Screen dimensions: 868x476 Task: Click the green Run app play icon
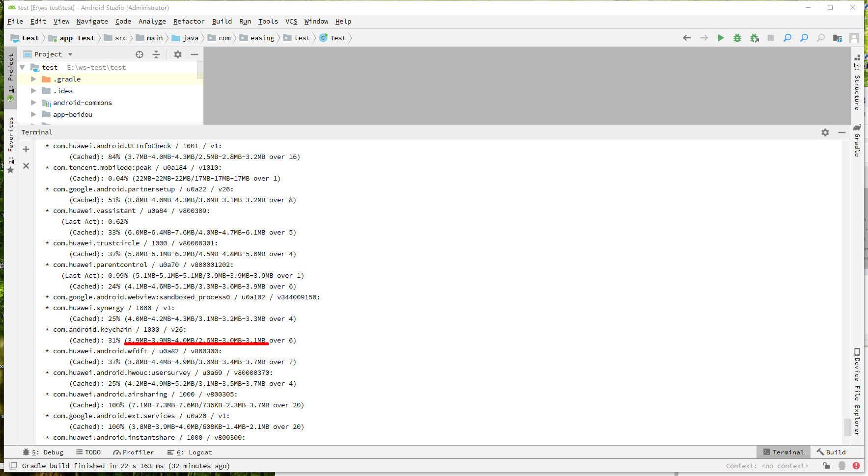721,38
